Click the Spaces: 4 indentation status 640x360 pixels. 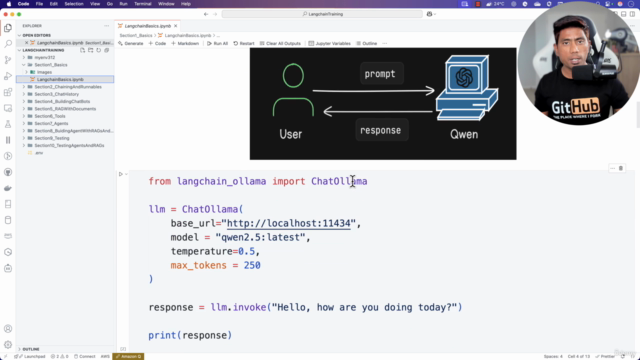pyautogui.click(x=553, y=356)
